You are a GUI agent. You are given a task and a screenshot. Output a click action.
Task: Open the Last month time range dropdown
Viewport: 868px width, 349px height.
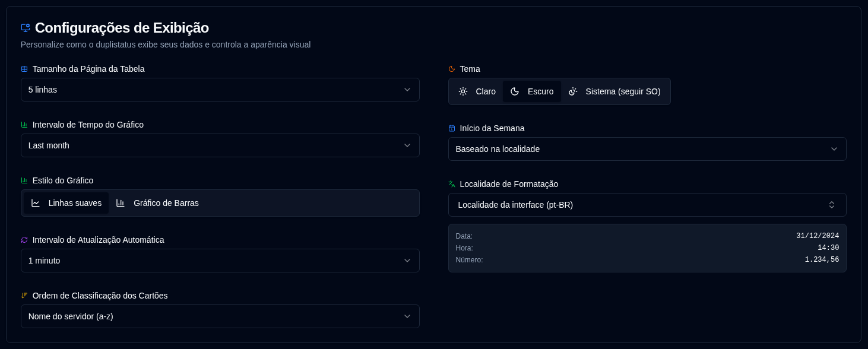coord(220,145)
